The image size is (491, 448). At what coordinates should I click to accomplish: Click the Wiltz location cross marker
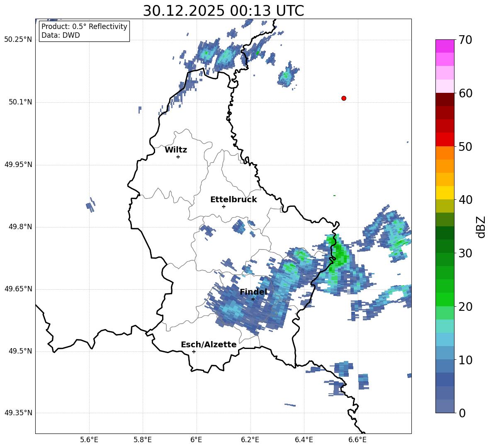[178, 157]
